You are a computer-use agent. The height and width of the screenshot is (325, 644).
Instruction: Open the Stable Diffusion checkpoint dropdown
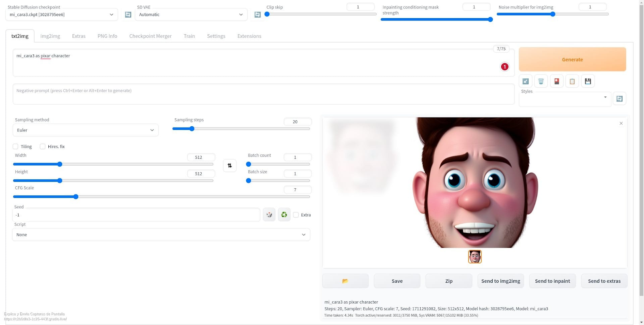tap(61, 14)
